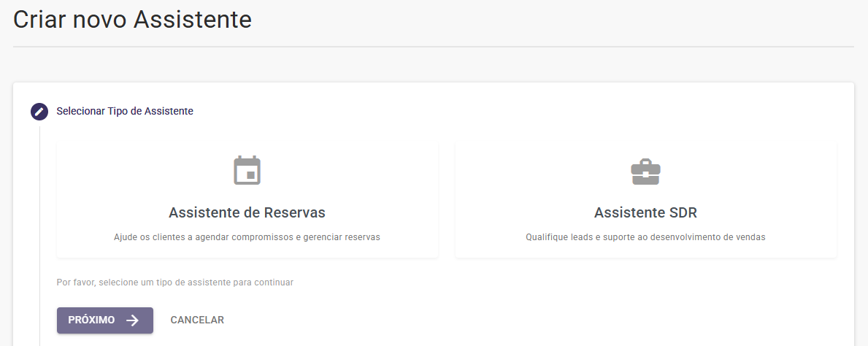Click the word 'Assistente' in the step title
Image resolution: width=868 pixels, height=346 pixels.
[x=169, y=111]
